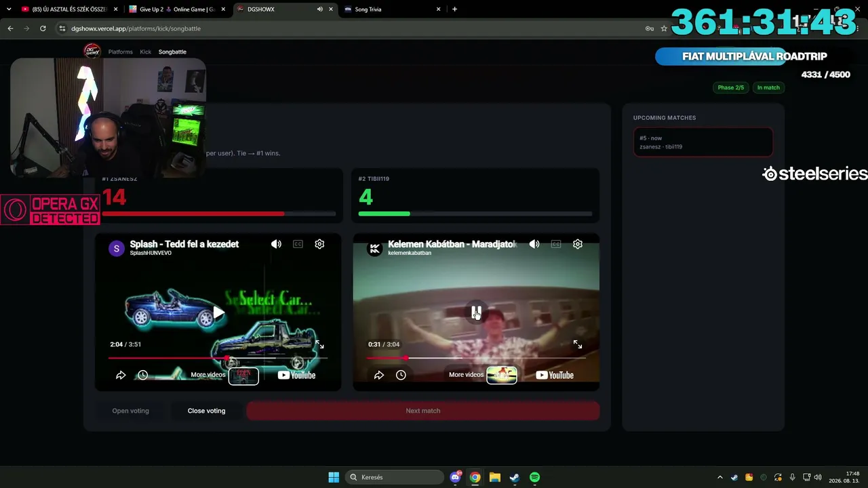Viewport: 868px width, 488px height.
Task: Expand the tab search dropdown arrow
Action: point(9,9)
